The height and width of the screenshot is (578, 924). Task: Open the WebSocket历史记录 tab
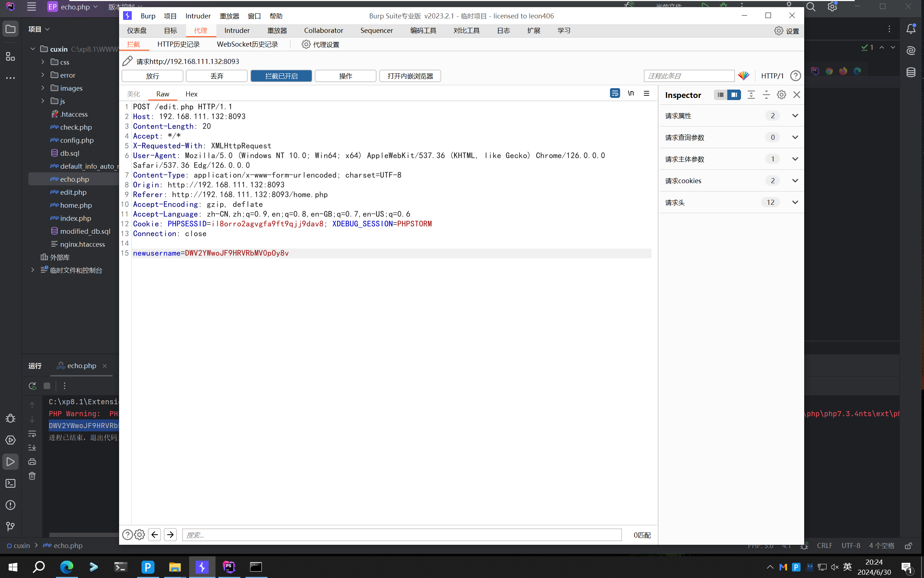247,44
